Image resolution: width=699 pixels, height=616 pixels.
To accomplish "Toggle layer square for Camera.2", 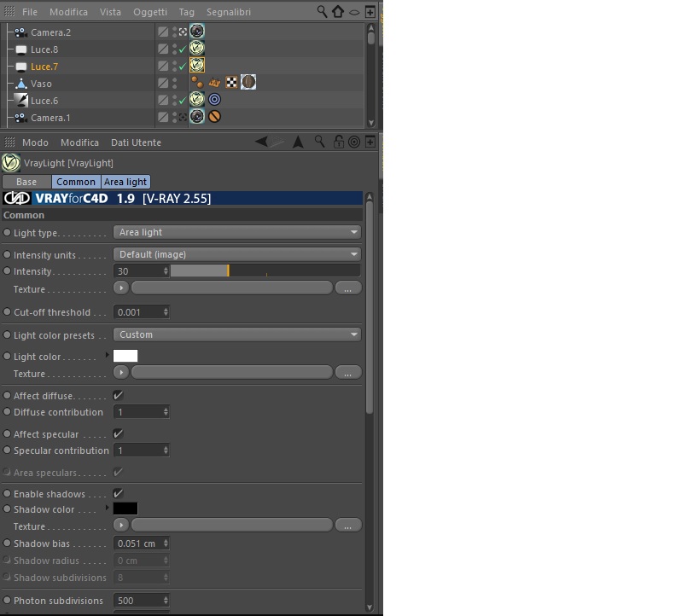I will click(x=163, y=32).
